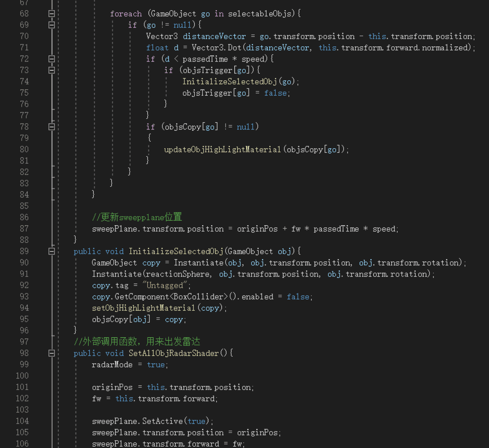This screenshot has width=489, height=448.
Task: Click radarMode on line 99
Action: [x=112, y=365]
